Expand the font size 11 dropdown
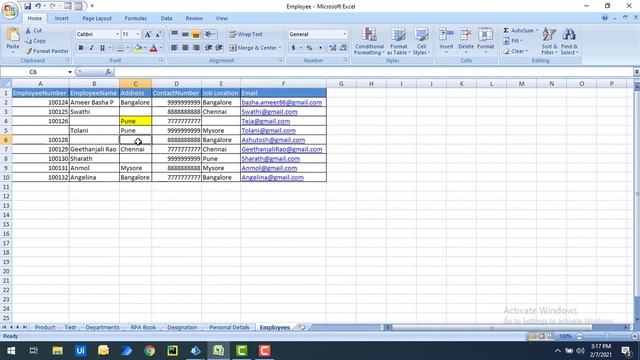Screen dimensions: 640x360 [138, 34]
